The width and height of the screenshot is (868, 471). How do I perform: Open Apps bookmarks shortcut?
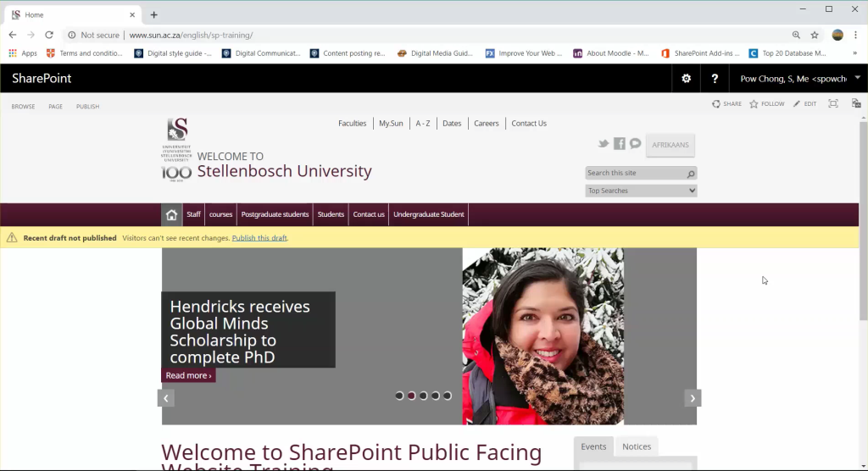point(23,53)
